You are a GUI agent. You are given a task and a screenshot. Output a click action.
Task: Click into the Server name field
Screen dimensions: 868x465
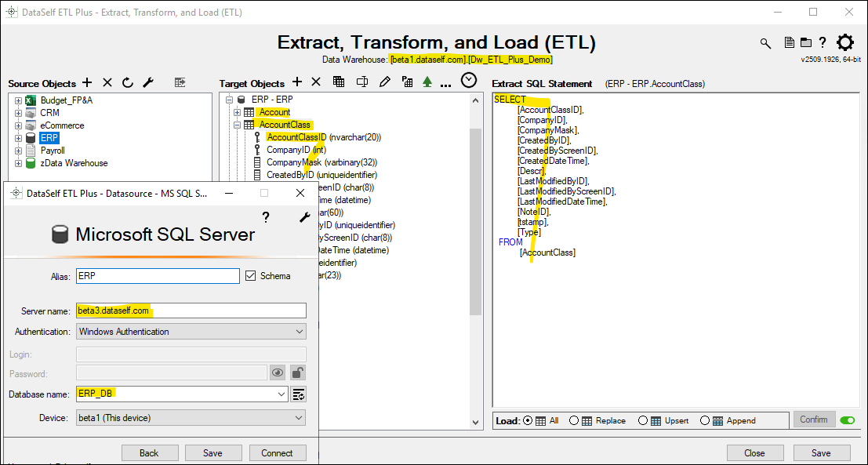[x=191, y=311]
